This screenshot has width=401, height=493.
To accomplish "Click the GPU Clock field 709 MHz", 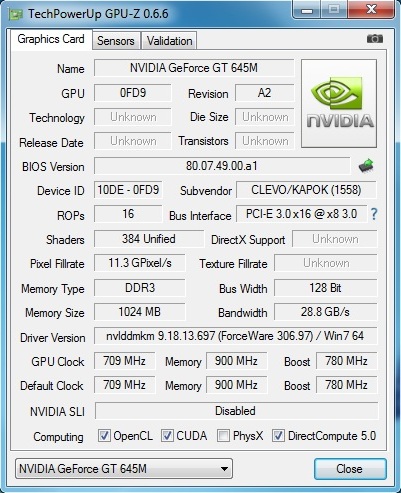I will coord(124,361).
